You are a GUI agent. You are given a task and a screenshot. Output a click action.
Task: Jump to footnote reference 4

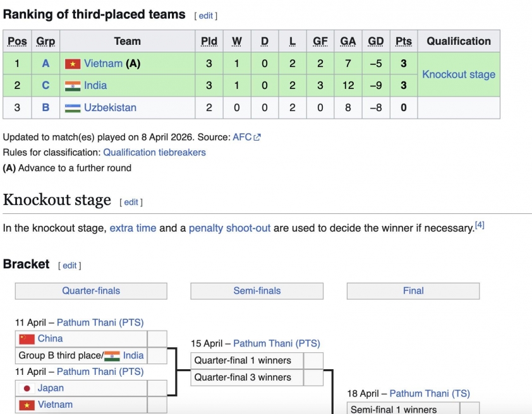tap(480, 225)
